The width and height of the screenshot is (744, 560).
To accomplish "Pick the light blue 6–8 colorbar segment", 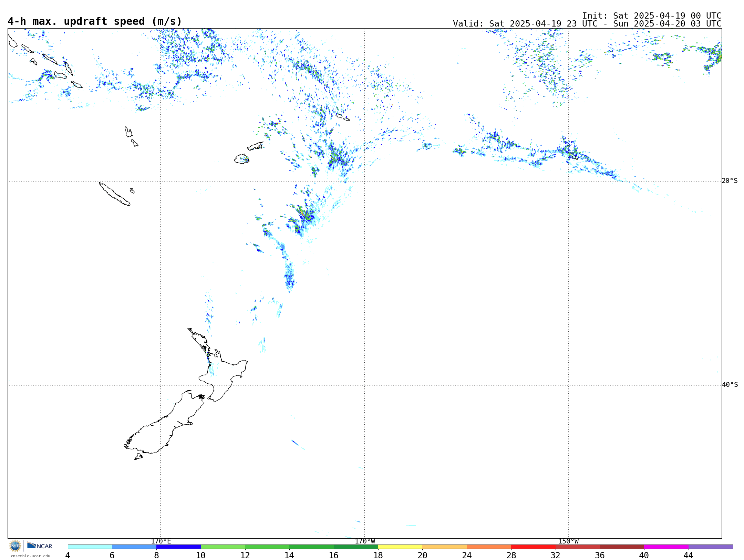I will [134, 547].
